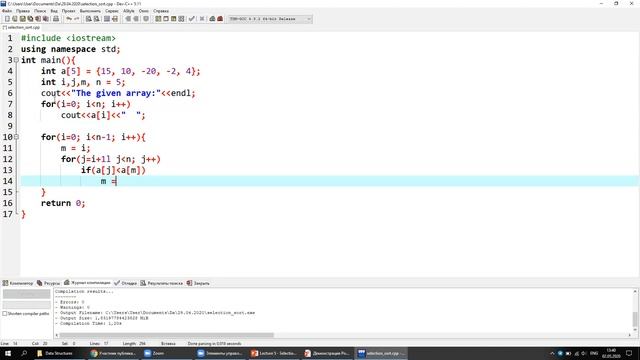640x360 pixels.
Task: Enable the Shorten compiler paths checkbox
Action: pos(5,313)
